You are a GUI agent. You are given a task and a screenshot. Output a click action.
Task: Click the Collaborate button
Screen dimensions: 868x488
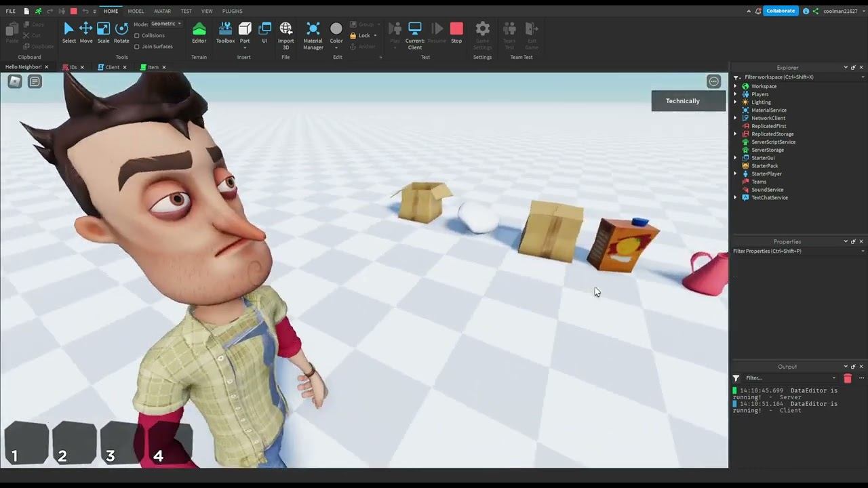click(x=780, y=11)
